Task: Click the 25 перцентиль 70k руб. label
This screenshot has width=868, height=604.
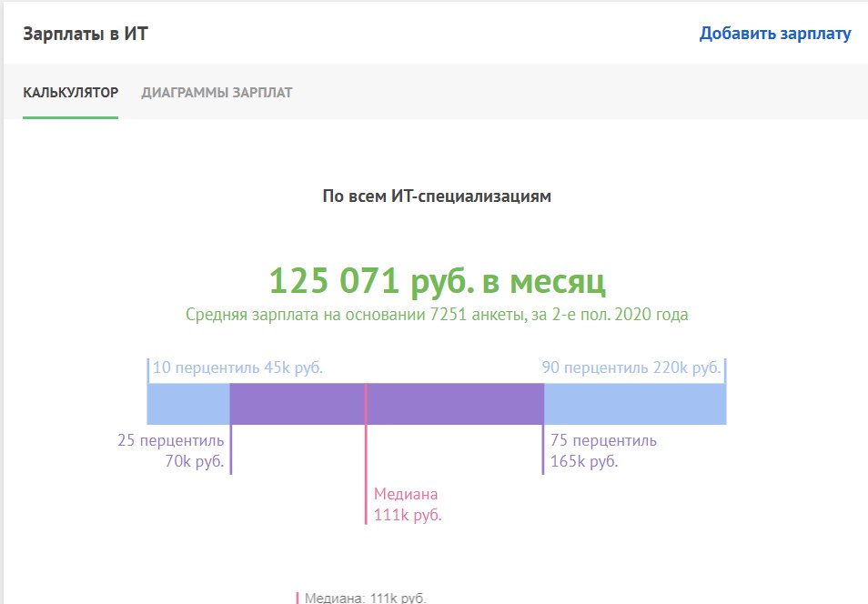Action: [x=171, y=450]
